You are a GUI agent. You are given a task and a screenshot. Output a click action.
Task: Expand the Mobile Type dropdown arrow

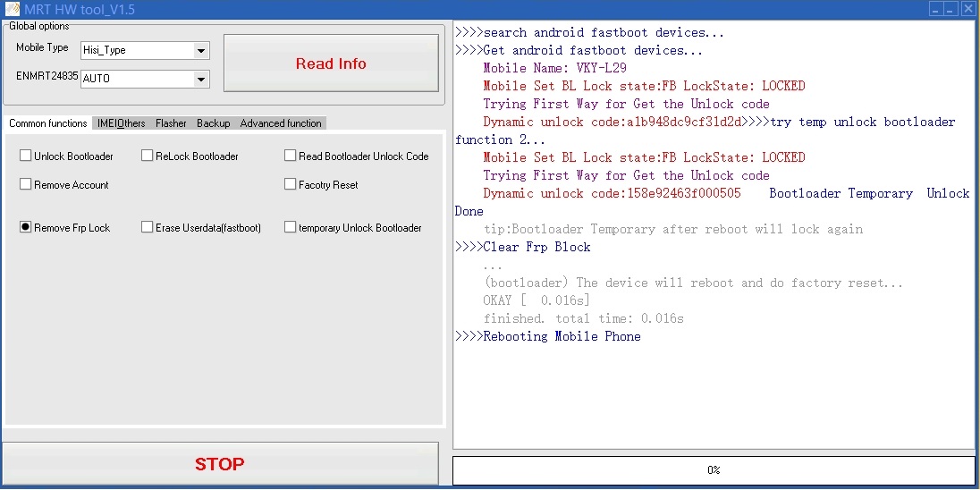(200, 51)
